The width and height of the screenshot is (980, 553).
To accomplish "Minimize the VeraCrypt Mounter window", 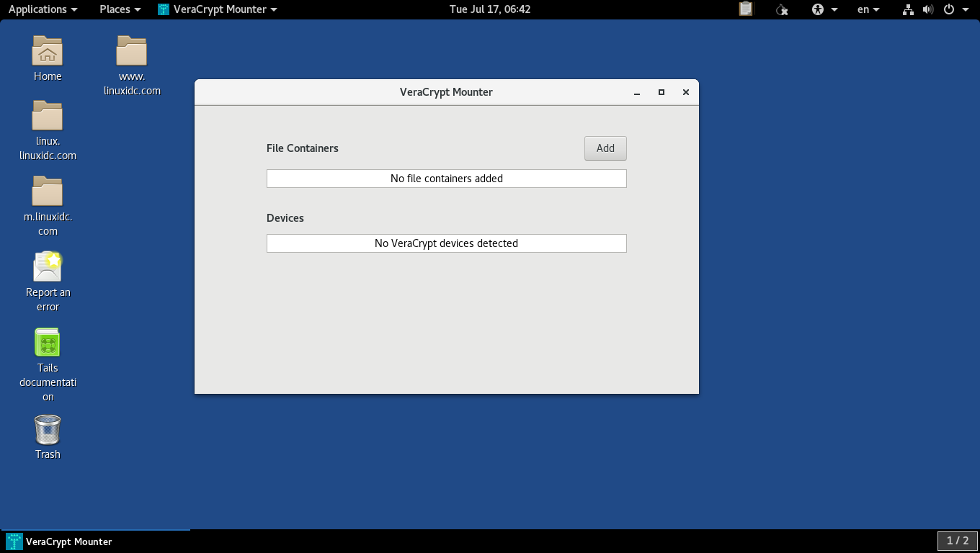I will click(x=637, y=92).
